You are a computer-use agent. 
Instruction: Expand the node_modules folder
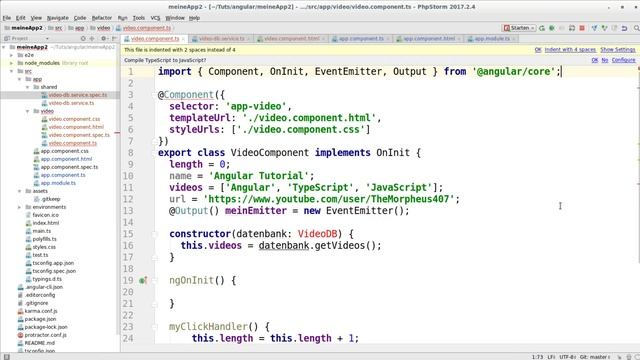(11, 63)
